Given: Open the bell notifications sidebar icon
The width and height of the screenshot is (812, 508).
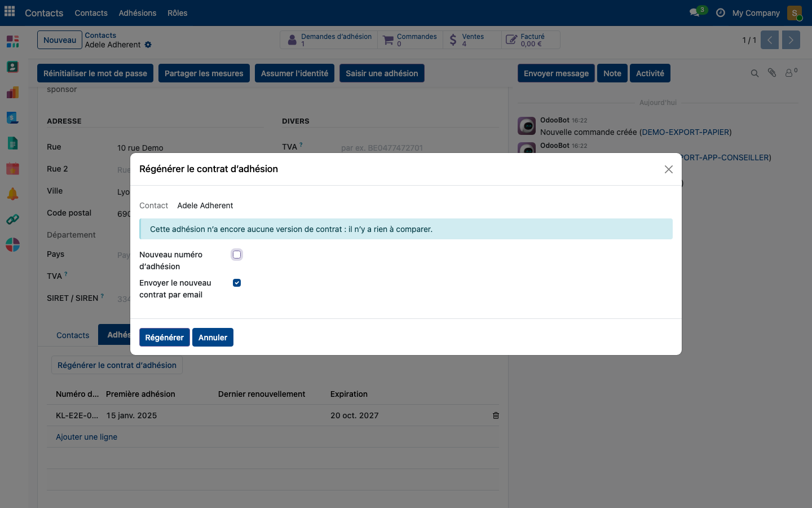Looking at the screenshot, I should click(12, 194).
